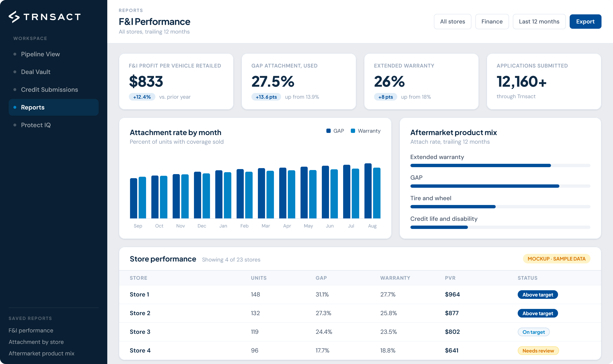Screen dimensions: 613x364
Task: Select the Reports sidebar item
Action: tap(53, 107)
